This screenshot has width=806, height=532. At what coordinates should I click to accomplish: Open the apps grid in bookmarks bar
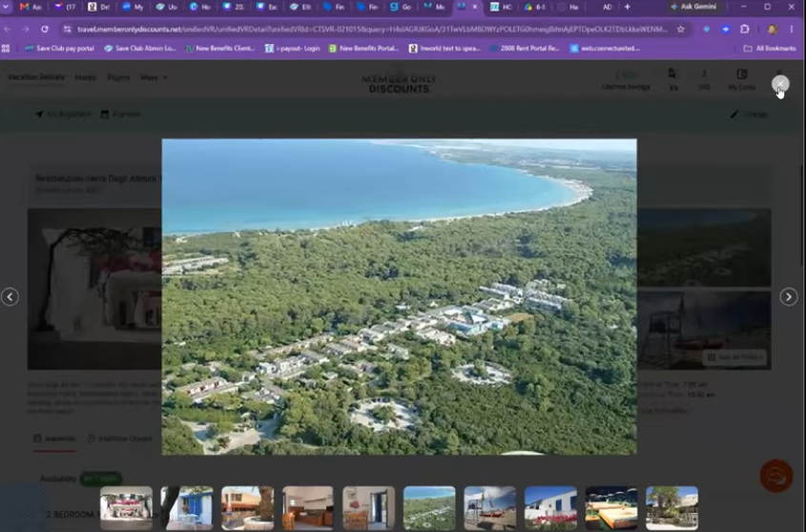click(6, 49)
